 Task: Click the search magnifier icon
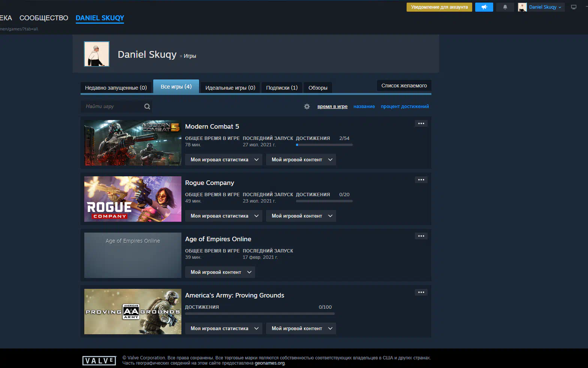coord(147,107)
